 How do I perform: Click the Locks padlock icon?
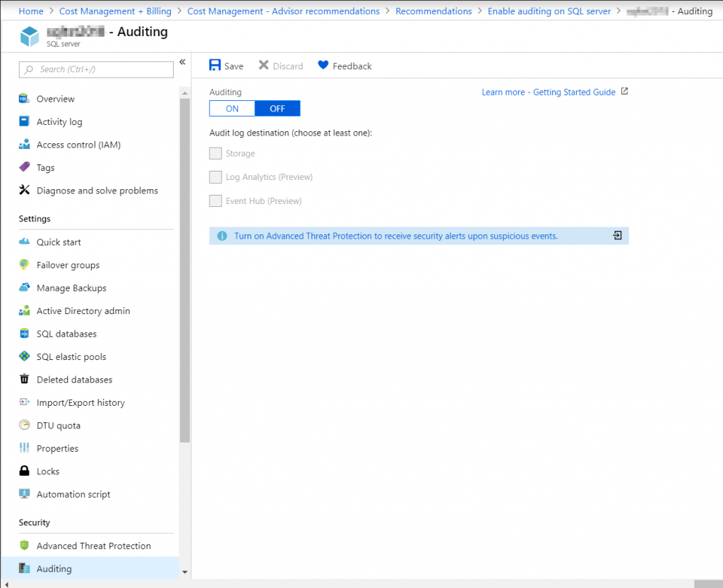click(24, 471)
